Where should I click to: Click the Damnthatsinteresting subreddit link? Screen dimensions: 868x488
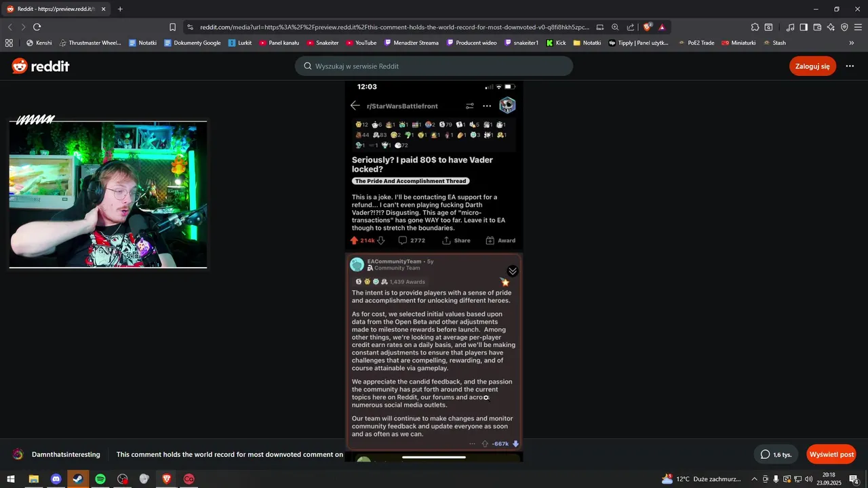point(66,454)
